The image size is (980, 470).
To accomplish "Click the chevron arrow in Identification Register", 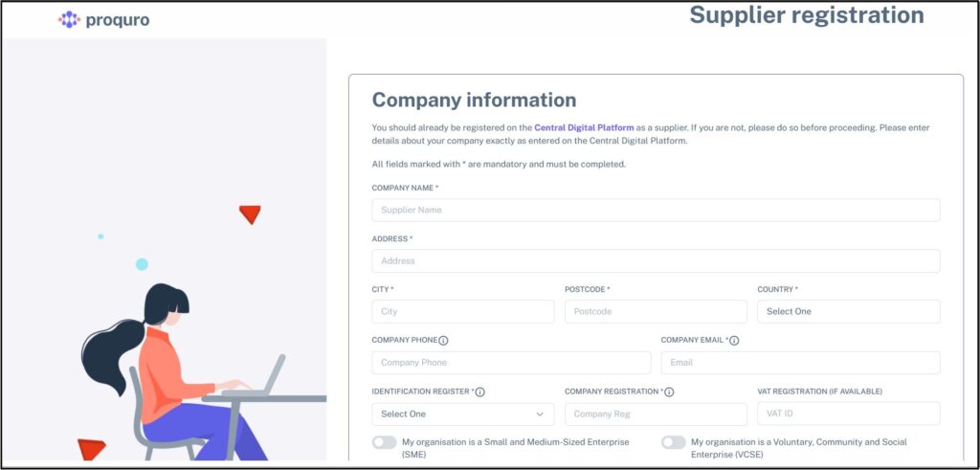I will [x=540, y=414].
